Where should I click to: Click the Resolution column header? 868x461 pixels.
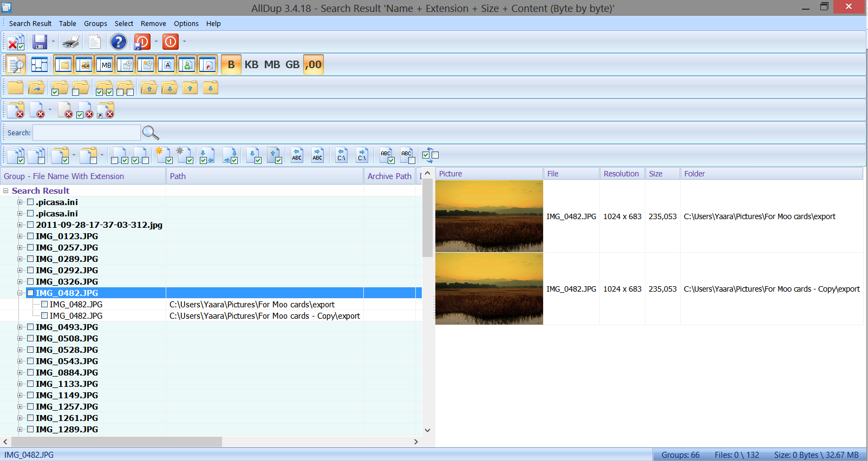tap(621, 174)
